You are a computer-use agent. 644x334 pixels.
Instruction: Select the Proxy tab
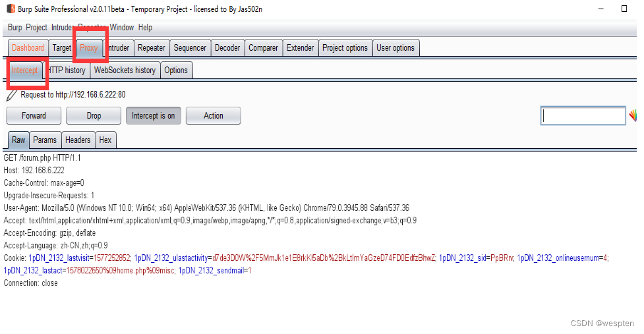point(89,47)
